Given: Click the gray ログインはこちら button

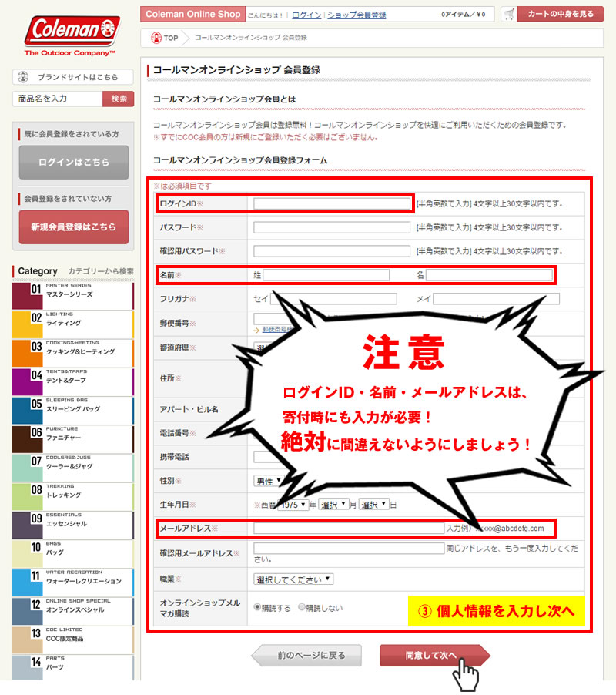Looking at the screenshot, I should (x=73, y=163).
